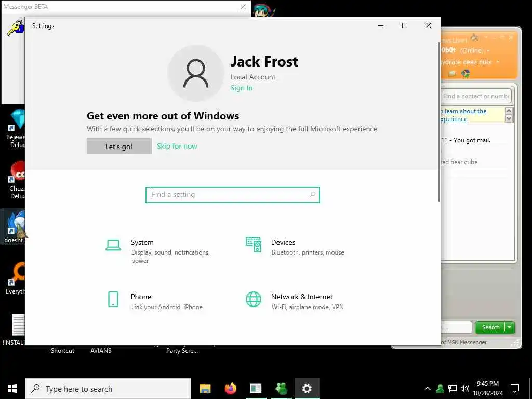Open the Action Center notifications icon
The width and height of the screenshot is (532, 399).
515,389
